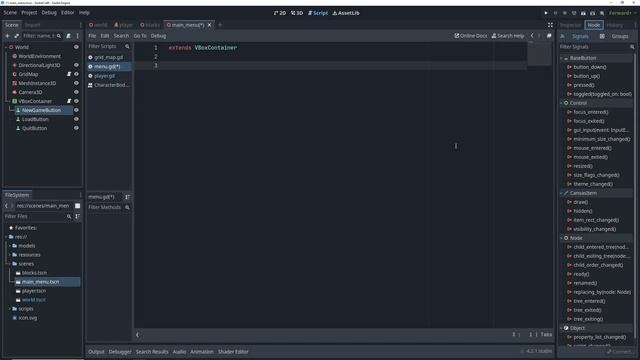Screen dimensions: 640x360
Task: Click the script minimap scroll area
Action: 539,53
